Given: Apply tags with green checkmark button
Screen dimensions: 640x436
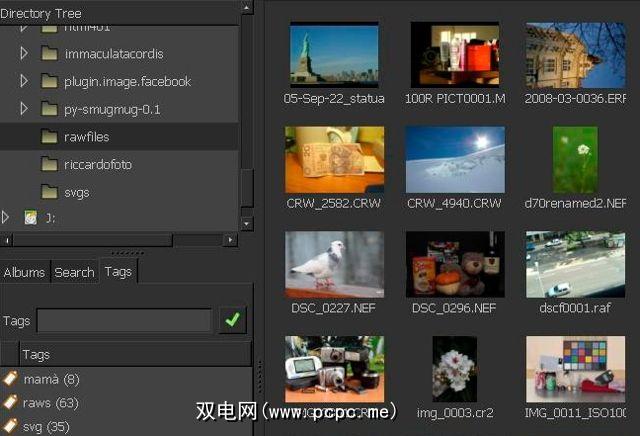Looking at the screenshot, I should (x=233, y=320).
